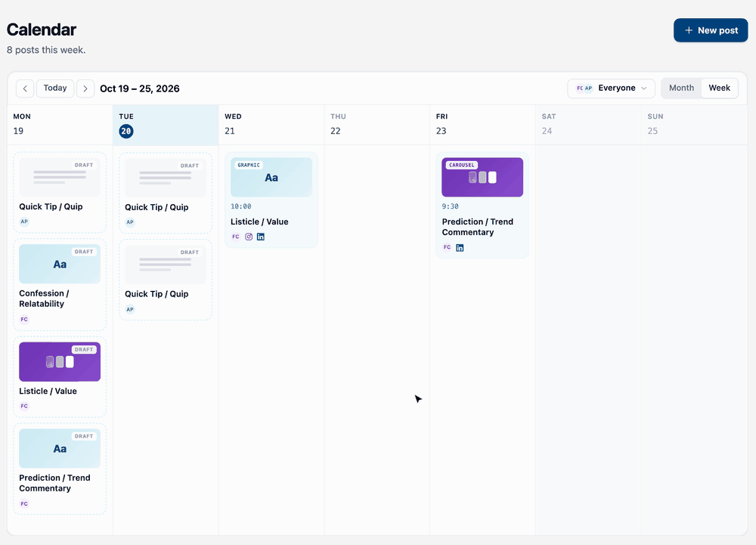
Task: Select Monday 19 date header
Action: pyautogui.click(x=60, y=125)
